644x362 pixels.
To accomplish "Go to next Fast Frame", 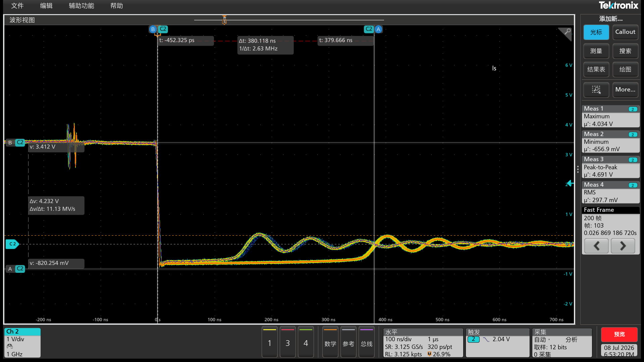I will [623, 246].
